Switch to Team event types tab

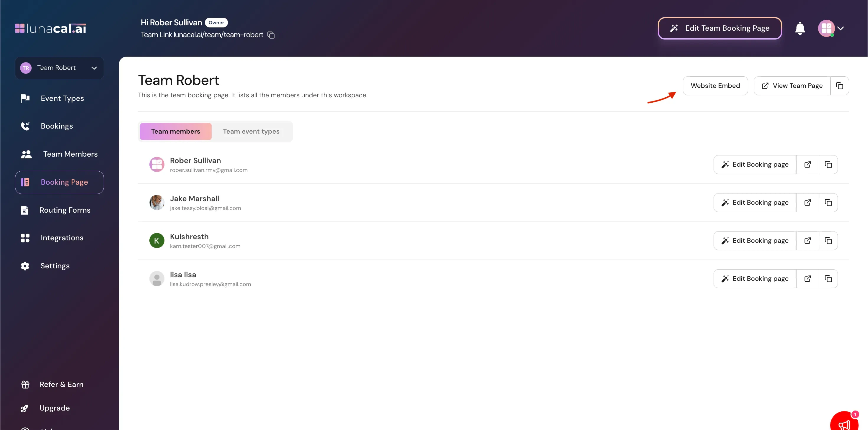tap(251, 132)
